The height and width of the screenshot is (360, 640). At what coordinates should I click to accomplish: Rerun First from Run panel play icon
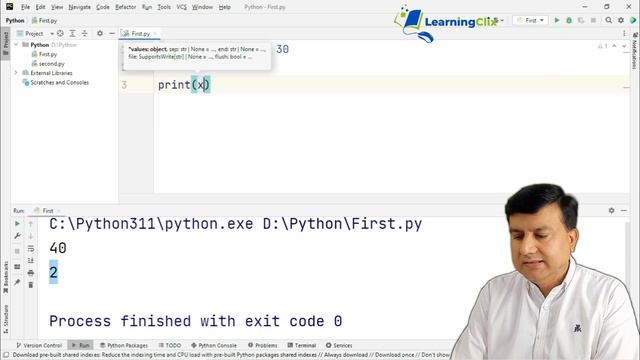pos(17,224)
